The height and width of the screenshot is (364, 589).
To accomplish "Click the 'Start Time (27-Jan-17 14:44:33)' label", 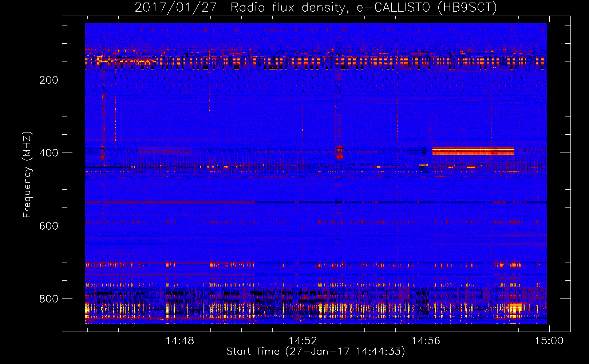I will pos(316,352).
